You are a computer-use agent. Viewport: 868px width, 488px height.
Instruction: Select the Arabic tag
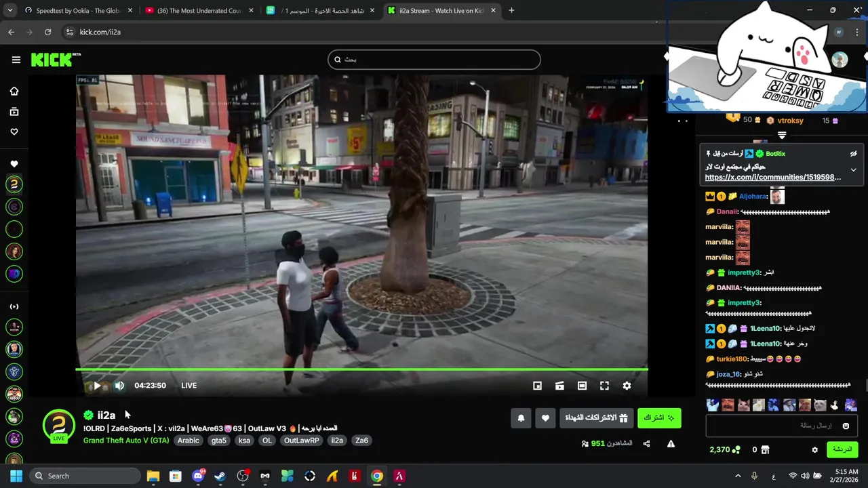189,441
